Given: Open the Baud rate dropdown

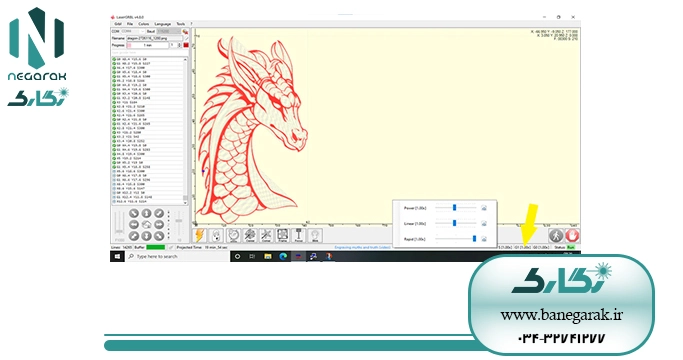Looking at the screenshot, I should coord(168,31).
